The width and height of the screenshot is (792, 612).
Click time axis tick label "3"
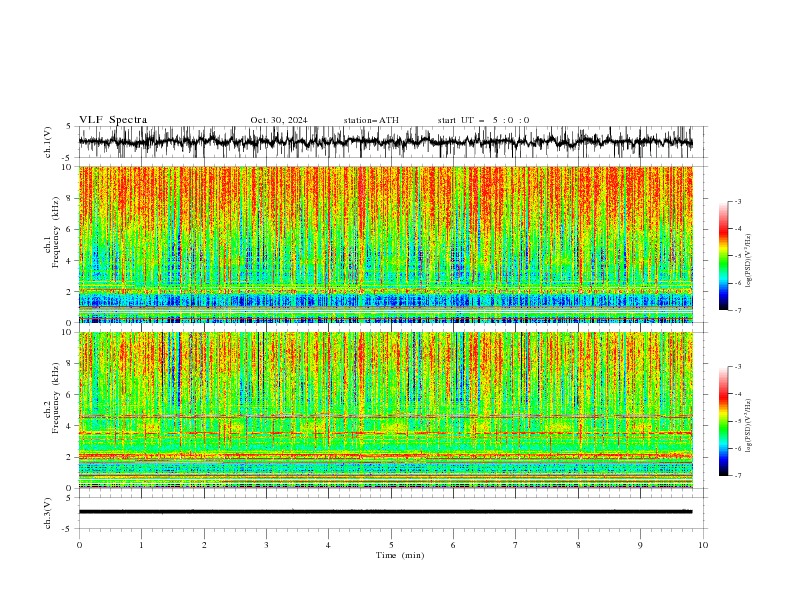(266, 545)
